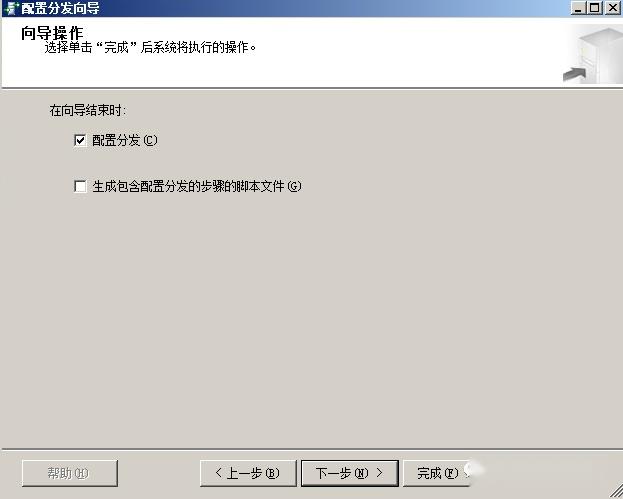Click the script file option label ending in (G)
The height and width of the screenshot is (499, 623).
point(197,186)
